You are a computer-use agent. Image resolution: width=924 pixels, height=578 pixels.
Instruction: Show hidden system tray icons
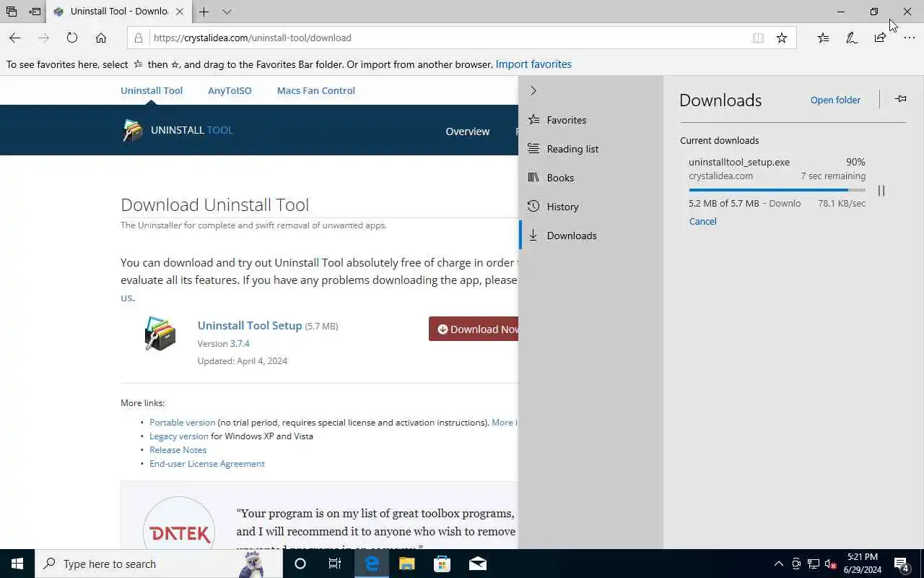[778, 564]
